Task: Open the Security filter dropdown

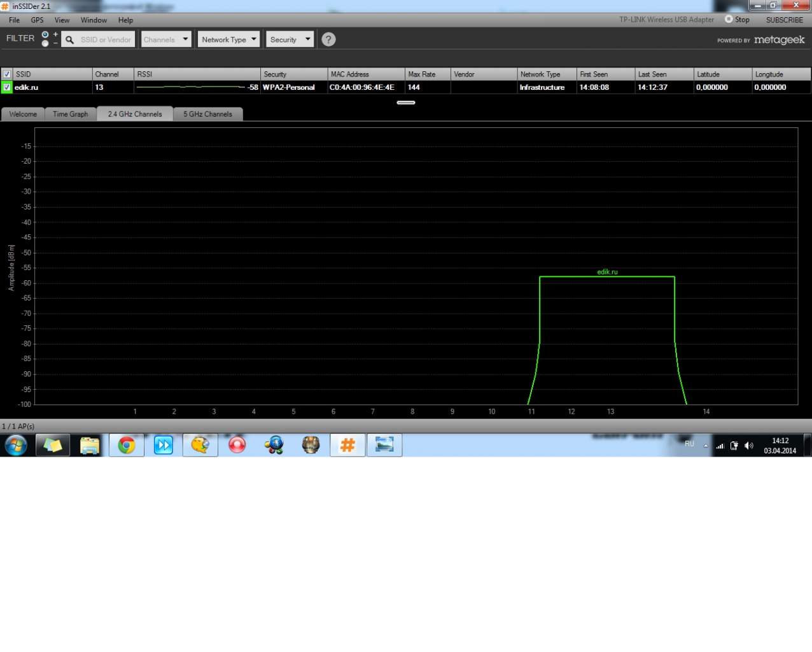Action: point(290,39)
